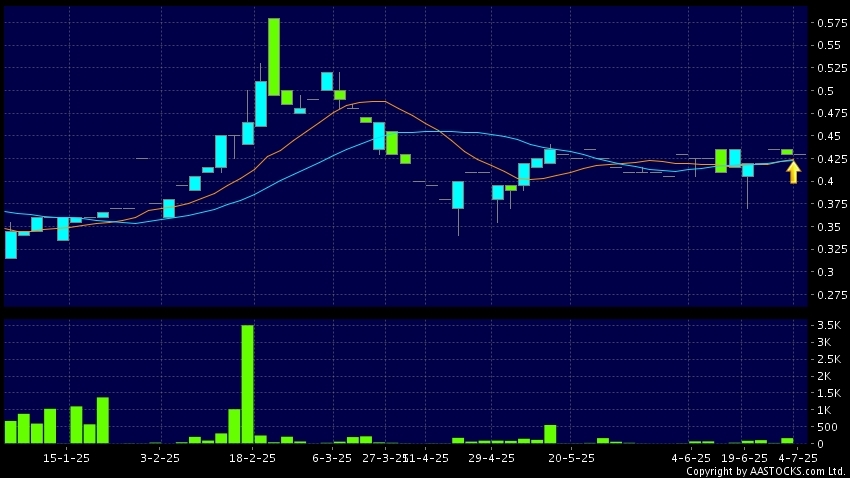Click the 2K volume axis label

[824, 376]
